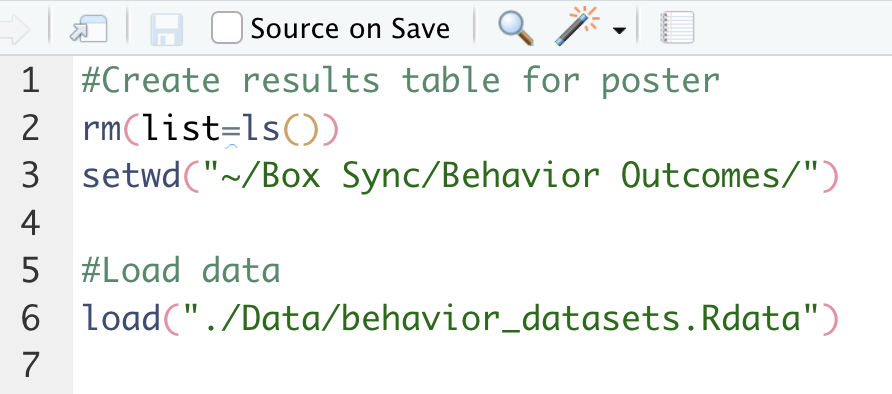
Task: Expand the code tools dropdown arrow
Action: [x=619, y=31]
